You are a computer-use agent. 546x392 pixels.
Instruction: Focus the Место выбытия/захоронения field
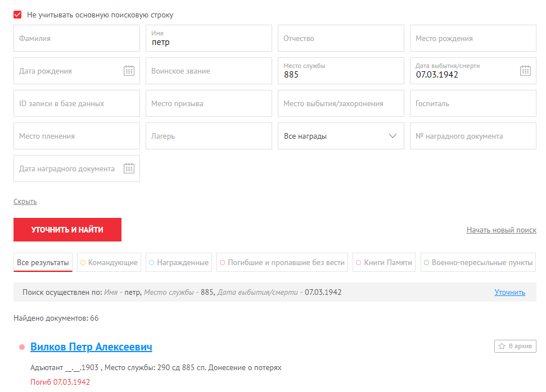[x=341, y=103]
